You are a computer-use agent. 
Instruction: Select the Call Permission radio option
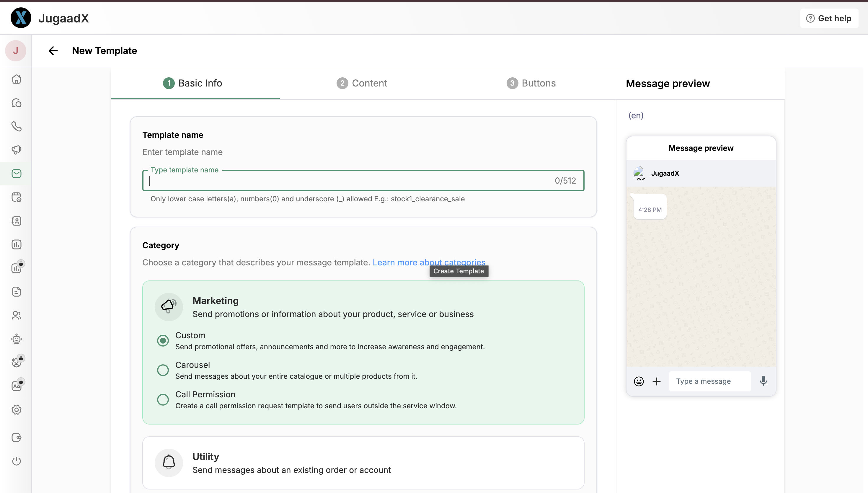(163, 399)
